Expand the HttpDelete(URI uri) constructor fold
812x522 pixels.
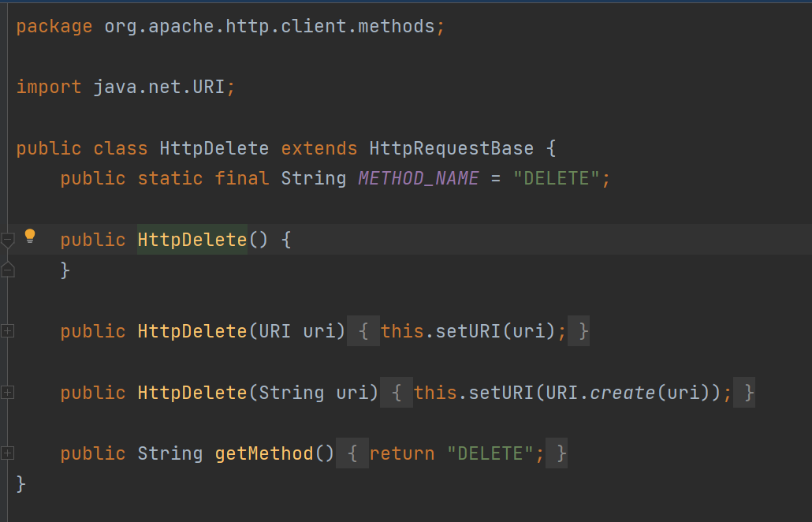pyautogui.click(x=7, y=331)
